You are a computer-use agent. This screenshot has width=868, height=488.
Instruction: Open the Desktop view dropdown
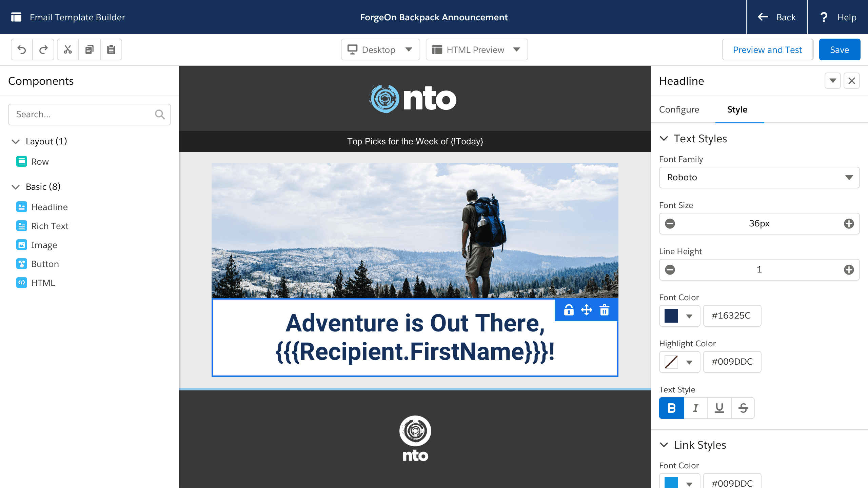(380, 50)
